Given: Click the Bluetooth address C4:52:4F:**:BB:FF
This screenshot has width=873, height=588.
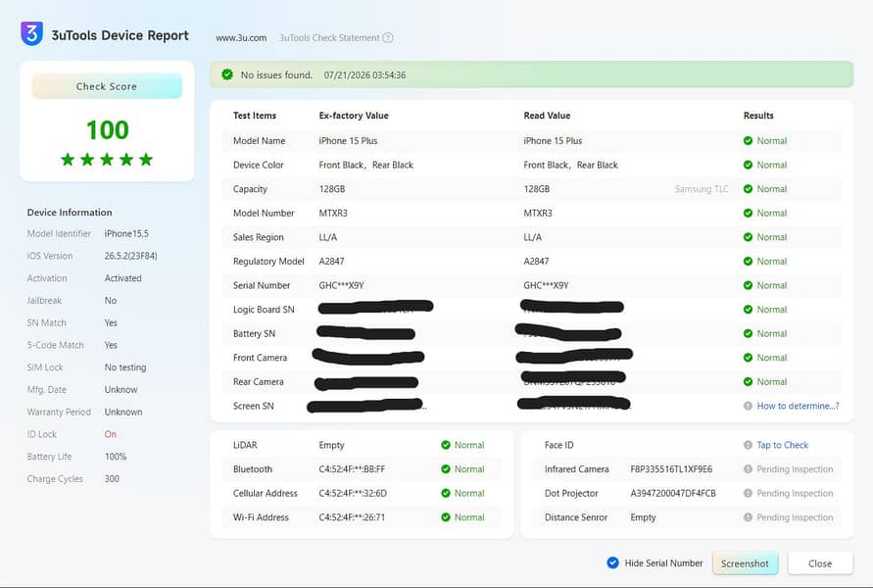Looking at the screenshot, I should [x=352, y=469].
